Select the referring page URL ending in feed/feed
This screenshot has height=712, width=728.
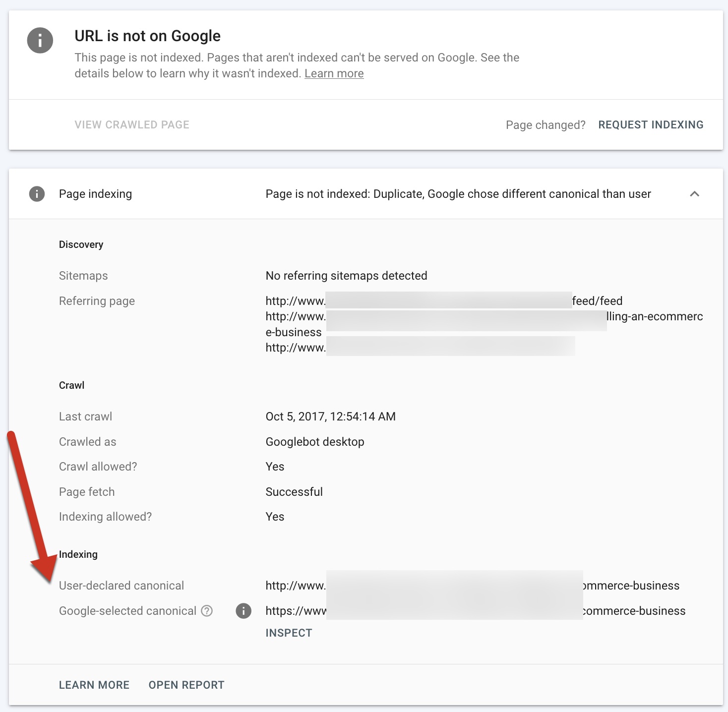(x=444, y=301)
